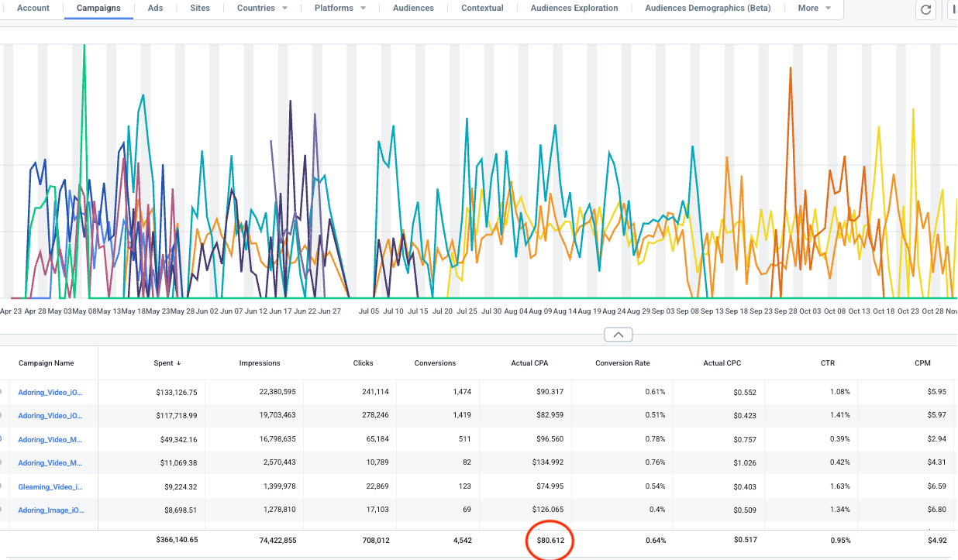Viewport: 958px width, 560px height.
Task: Click the refresh icon button
Action: (925, 9)
